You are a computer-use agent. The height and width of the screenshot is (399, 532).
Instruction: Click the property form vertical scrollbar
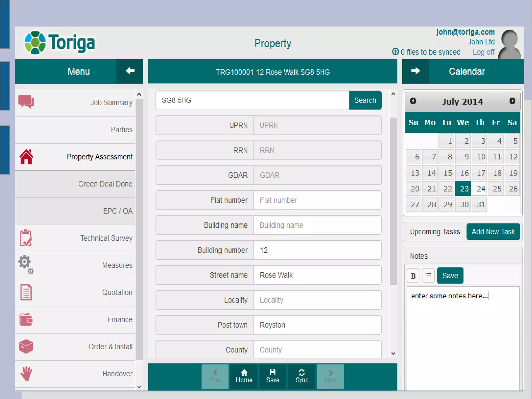[x=393, y=200]
